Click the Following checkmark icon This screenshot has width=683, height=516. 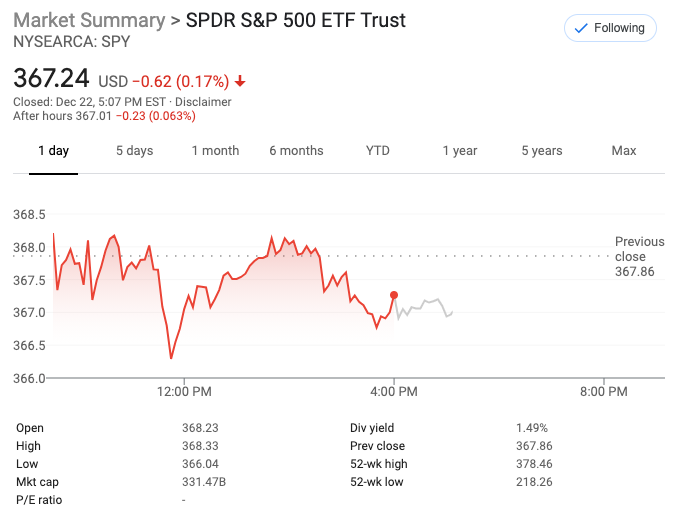pyautogui.click(x=581, y=28)
